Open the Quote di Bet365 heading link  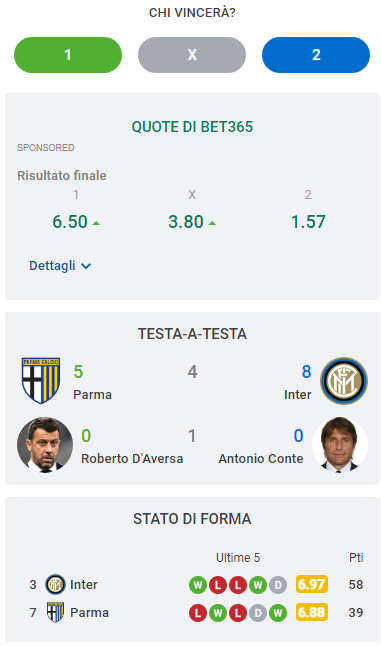(x=192, y=127)
